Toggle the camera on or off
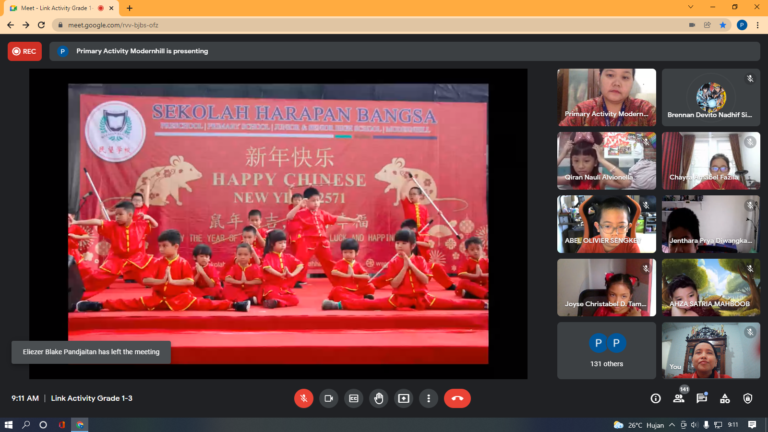768x432 pixels. click(328, 398)
